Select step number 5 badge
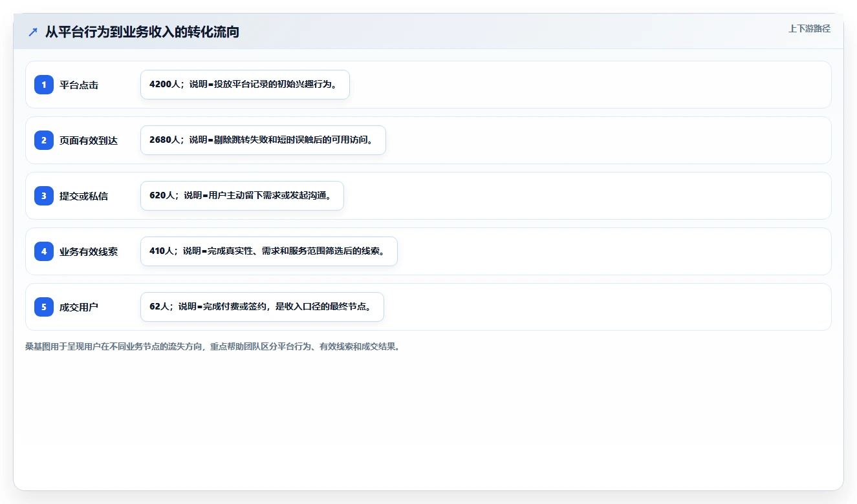 point(44,307)
